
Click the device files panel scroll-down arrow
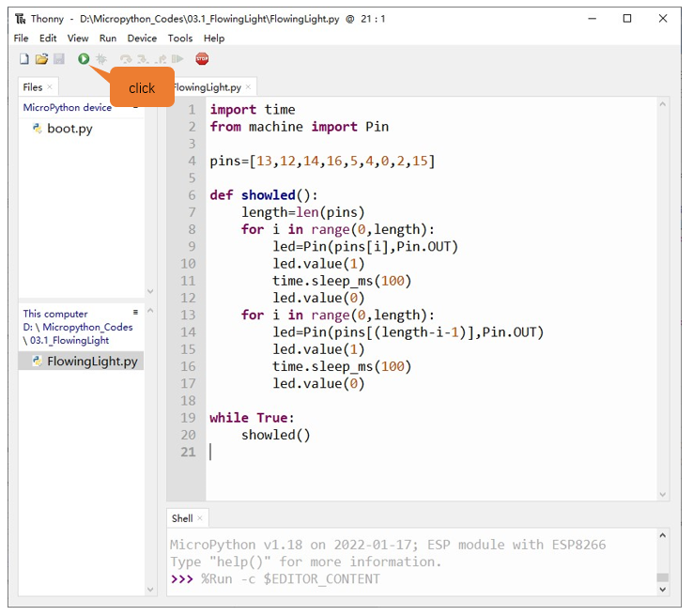tap(150, 291)
